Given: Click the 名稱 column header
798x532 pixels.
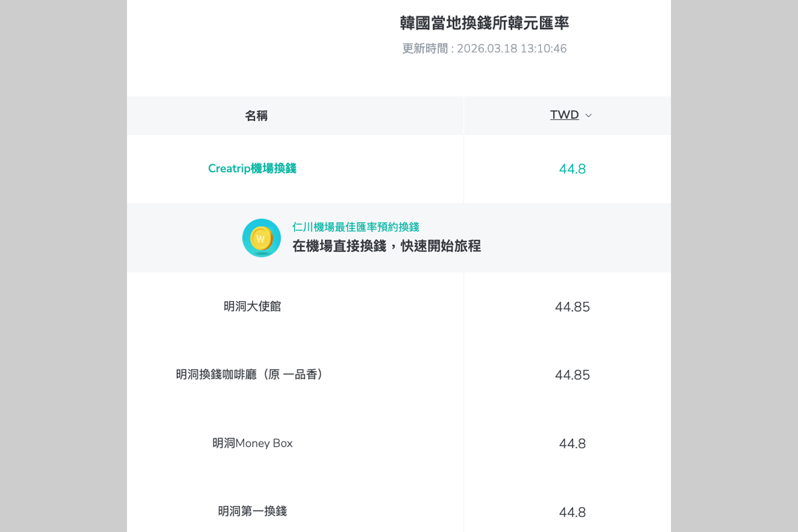Looking at the screenshot, I should (256, 116).
